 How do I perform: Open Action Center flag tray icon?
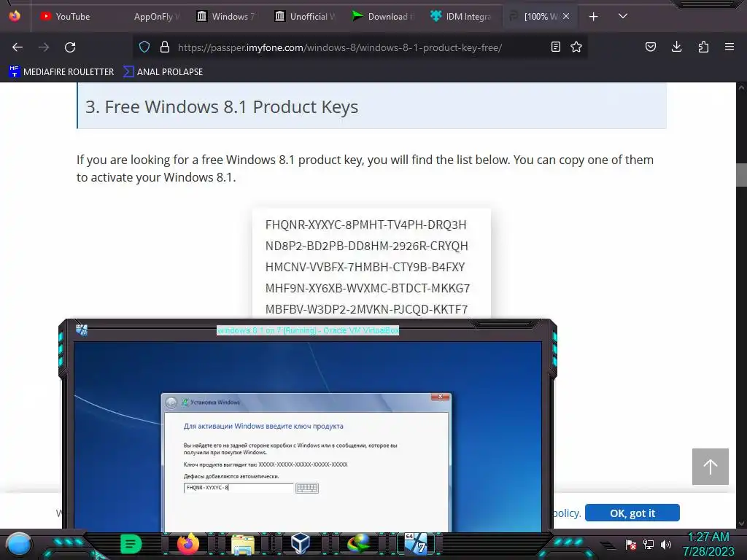point(631,544)
